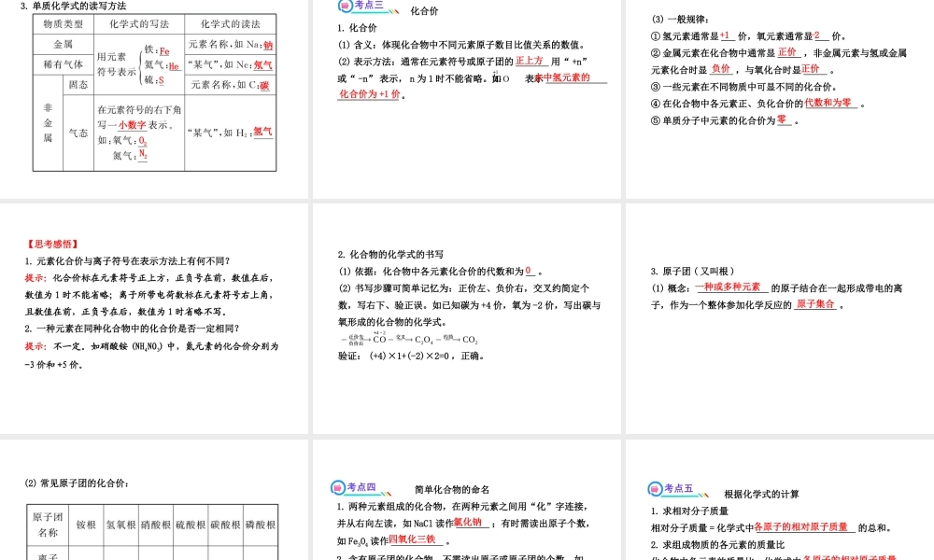The height and width of the screenshot is (560, 934).
Task: Click the heading 3. 单质化学式的读写方法
Action: [x=73, y=6]
